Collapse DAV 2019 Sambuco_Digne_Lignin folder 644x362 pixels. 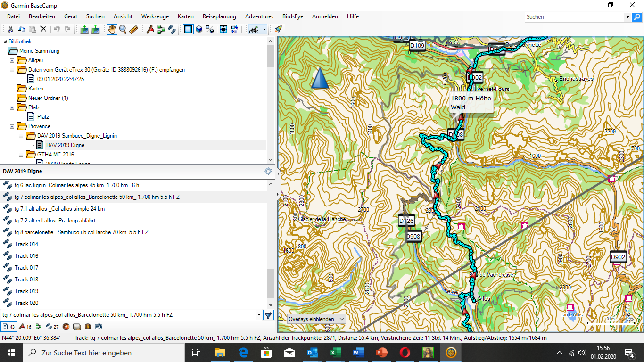coord(21,136)
